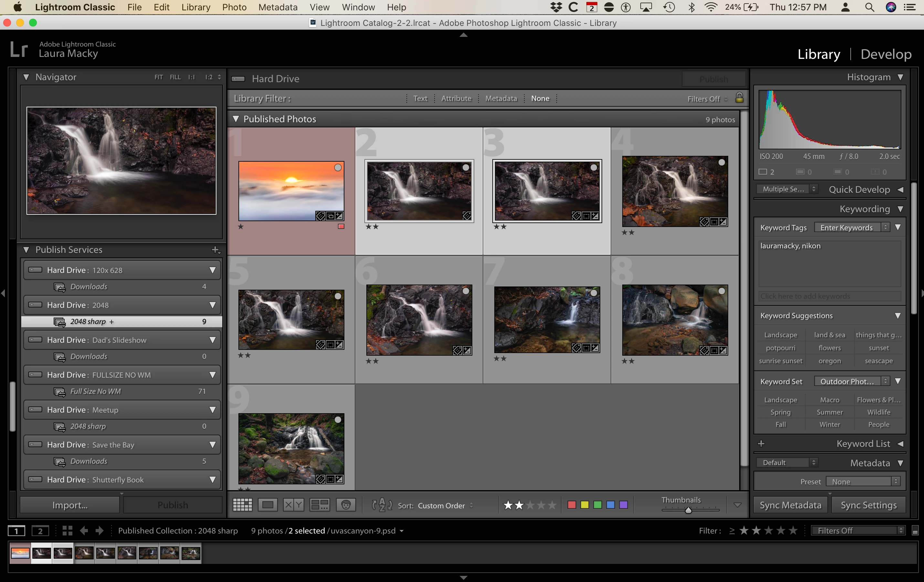Toggle the flag circle on sunset photo
The width and height of the screenshot is (924, 582).
(x=338, y=167)
